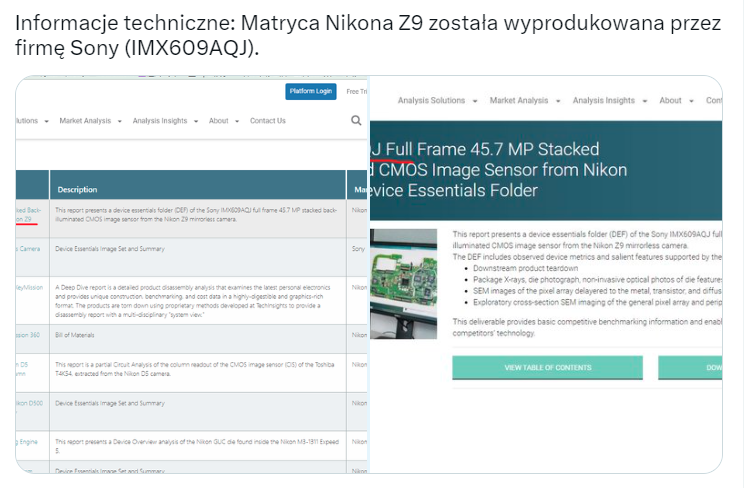This screenshot has width=749, height=488.
Task: Click the VIEW TABLE OF CONTENTS button
Action: click(547, 368)
